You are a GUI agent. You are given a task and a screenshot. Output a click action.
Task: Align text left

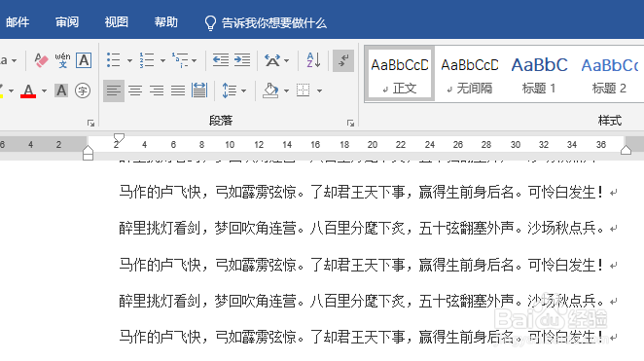pos(114,90)
